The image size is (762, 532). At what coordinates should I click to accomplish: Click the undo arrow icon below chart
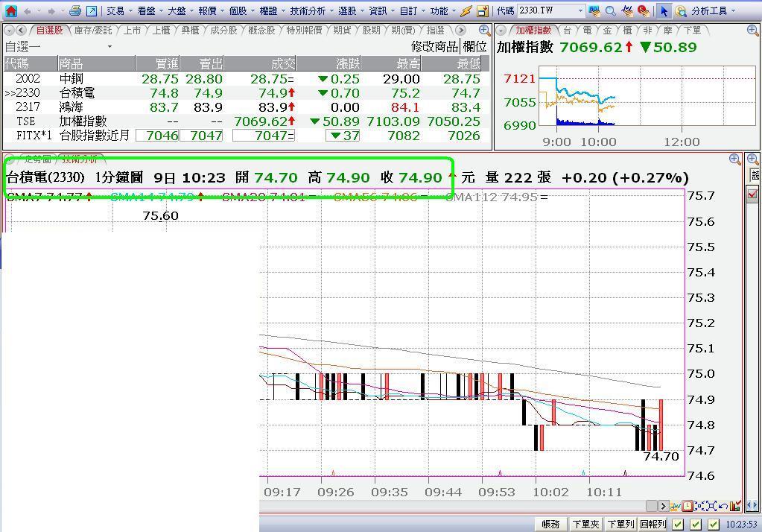tap(723, 506)
